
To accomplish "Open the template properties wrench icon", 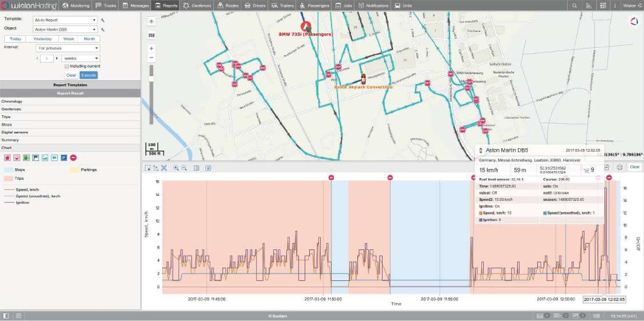I will coord(103,20).
